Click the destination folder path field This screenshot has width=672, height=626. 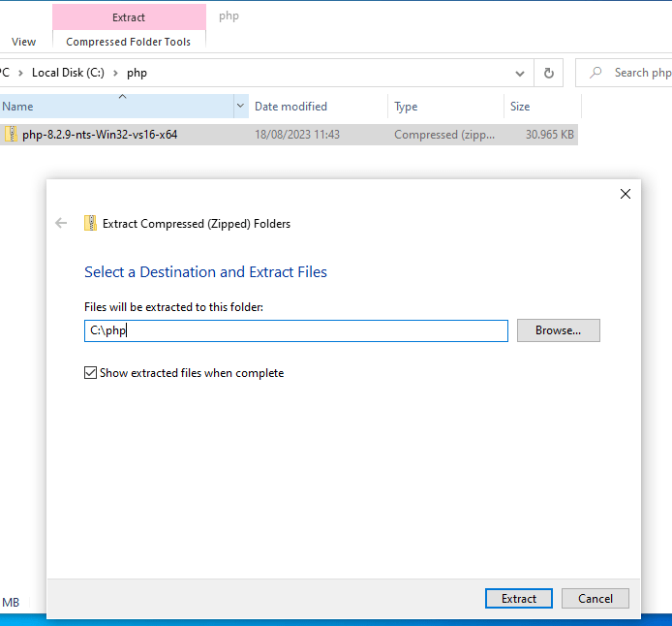click(x=296, y=330)
